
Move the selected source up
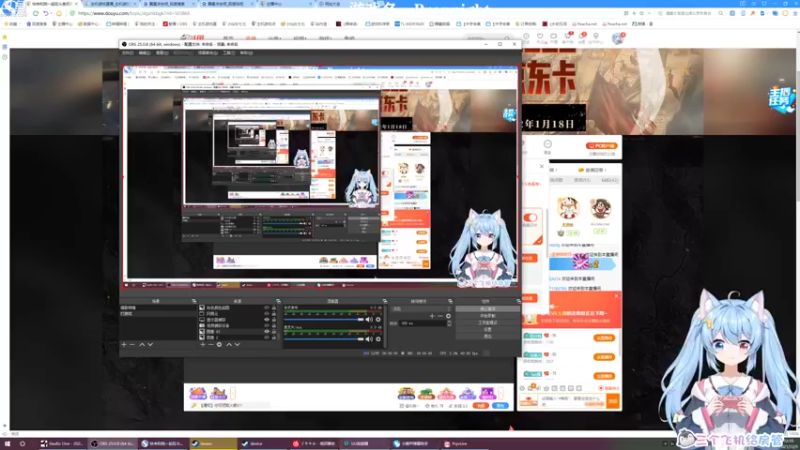[x=229, y=345]
